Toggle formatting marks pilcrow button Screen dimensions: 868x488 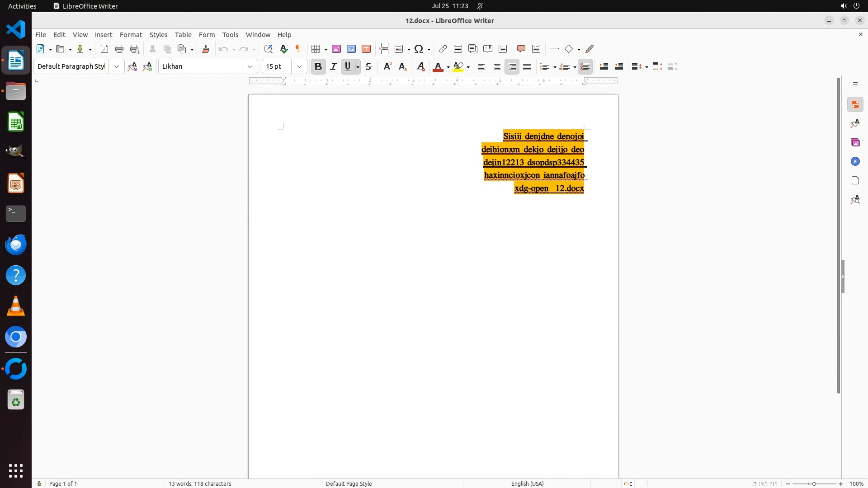(x=298, y=49)
